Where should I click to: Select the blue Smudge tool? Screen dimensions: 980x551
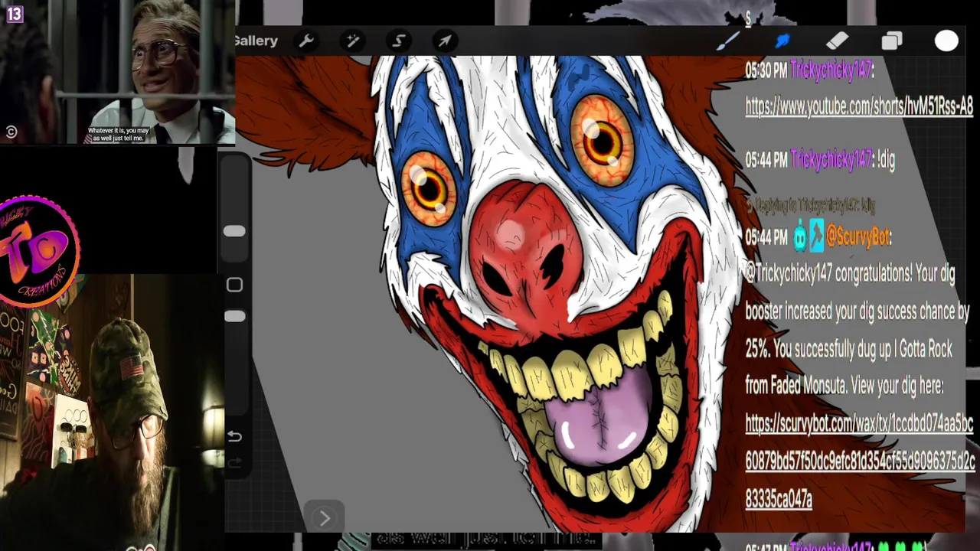tap(782, 41)
